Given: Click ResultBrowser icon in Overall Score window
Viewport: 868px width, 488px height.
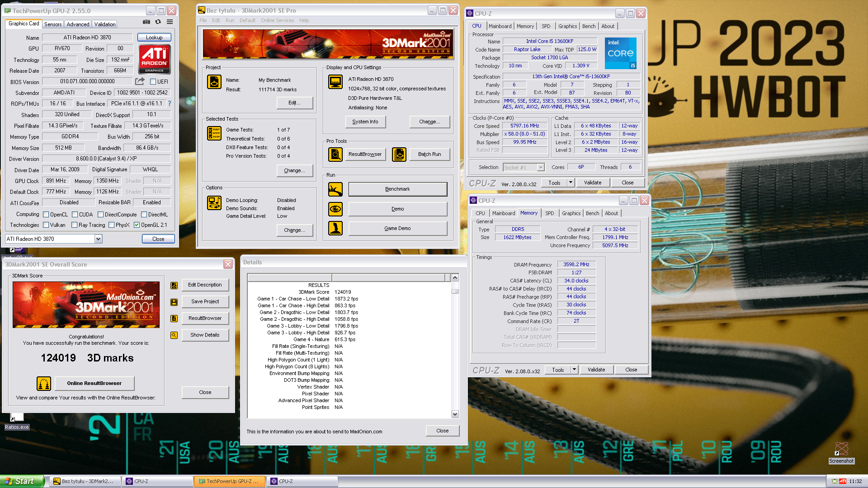Looking at the screenshot, I should click(174, 319).
